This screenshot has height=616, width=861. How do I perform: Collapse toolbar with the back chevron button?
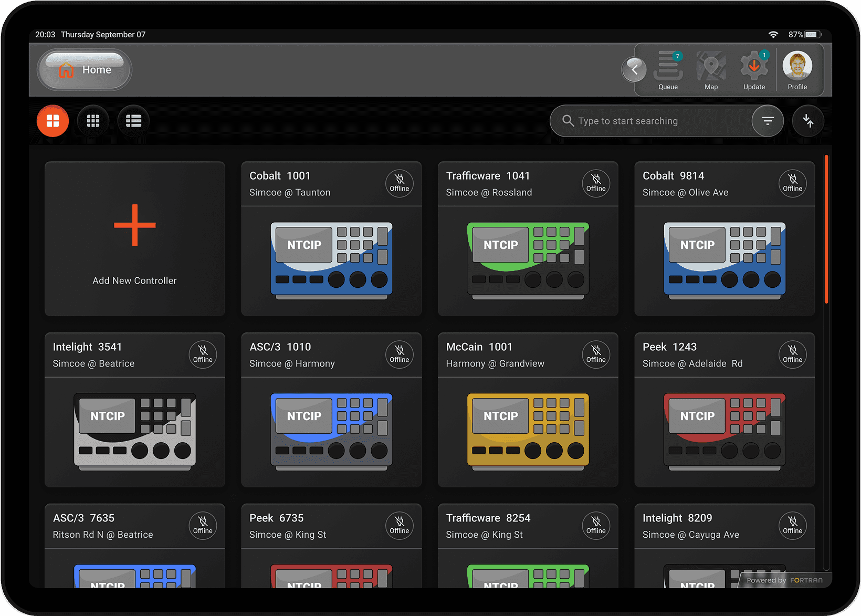point(634,69)
